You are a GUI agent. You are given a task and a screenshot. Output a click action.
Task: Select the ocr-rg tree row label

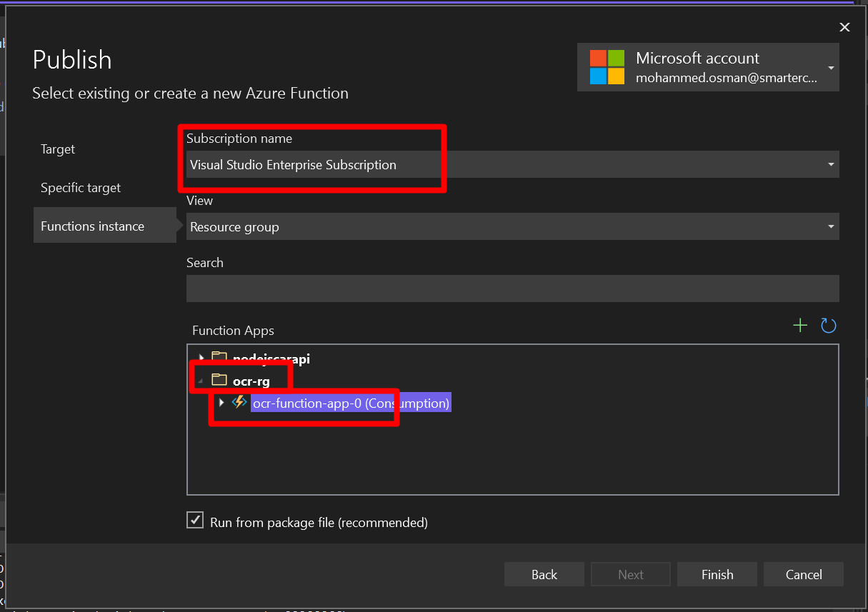pyautogui.click(x=251, y=381)
